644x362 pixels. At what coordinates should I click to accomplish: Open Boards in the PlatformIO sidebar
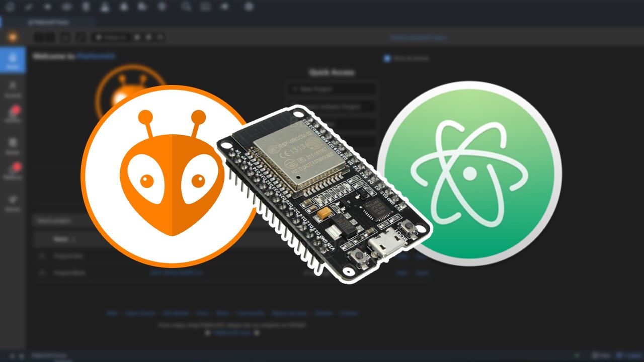click(13, 146)
